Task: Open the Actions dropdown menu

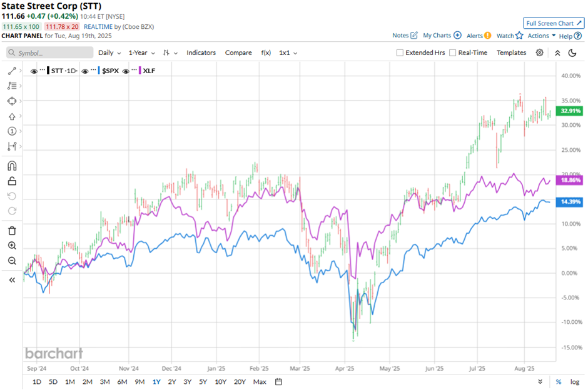Action: coord(542,36)
